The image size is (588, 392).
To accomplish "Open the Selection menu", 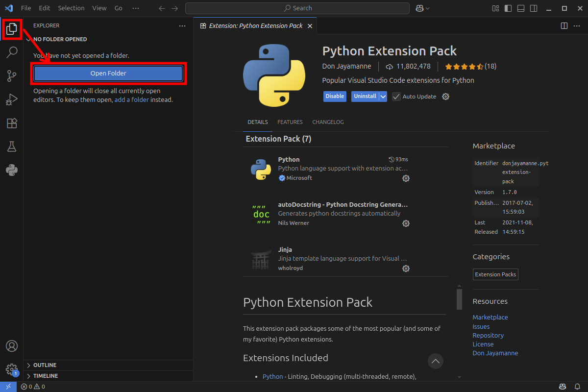I will click(x=71, y=8).
